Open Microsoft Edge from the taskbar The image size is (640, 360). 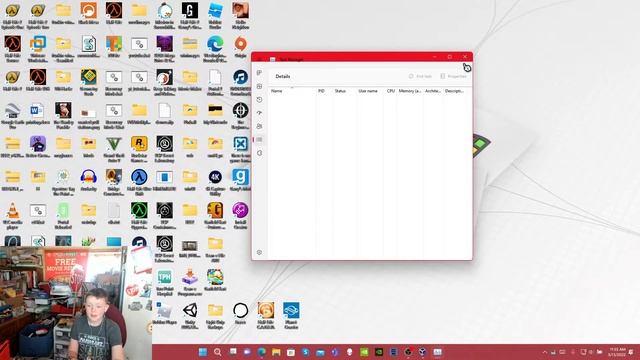(x=262, y=352)
